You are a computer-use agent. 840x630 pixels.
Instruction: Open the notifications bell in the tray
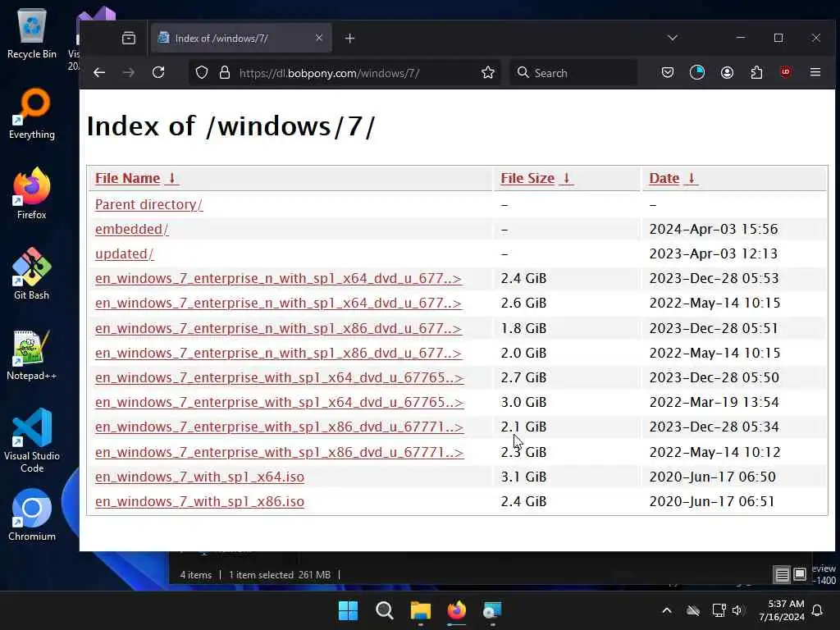tap(818, 610)
